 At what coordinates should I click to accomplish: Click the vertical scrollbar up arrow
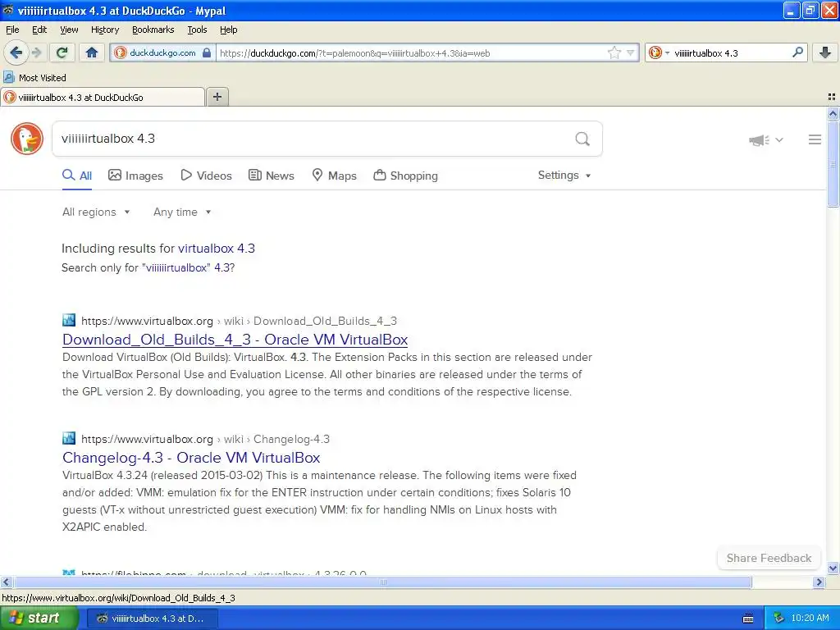[x=833, y=113]
